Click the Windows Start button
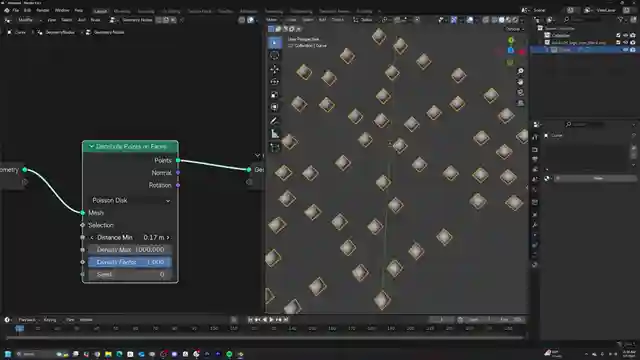Viewport: 640px width, 360px height. [x=8, y=354]
